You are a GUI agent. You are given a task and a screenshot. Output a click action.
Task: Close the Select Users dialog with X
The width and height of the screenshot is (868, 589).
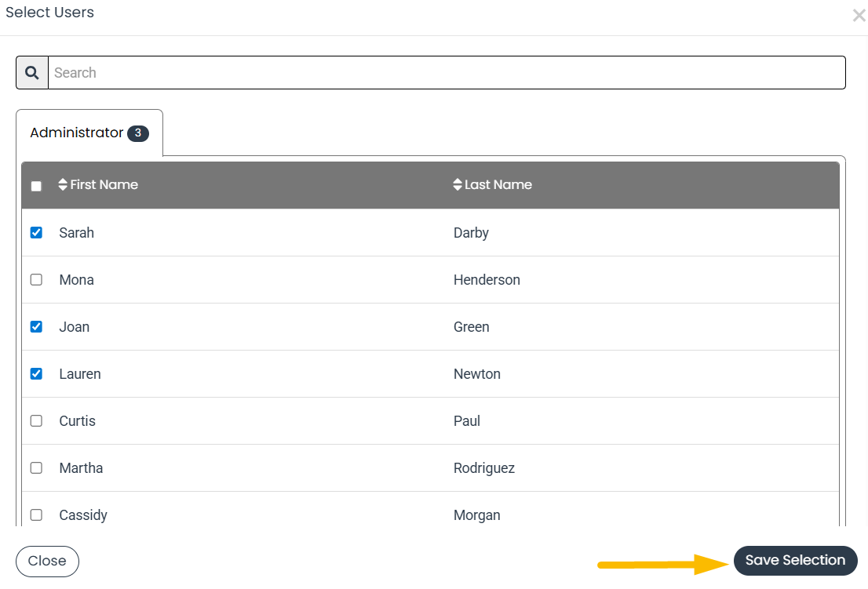click(859, 16)
